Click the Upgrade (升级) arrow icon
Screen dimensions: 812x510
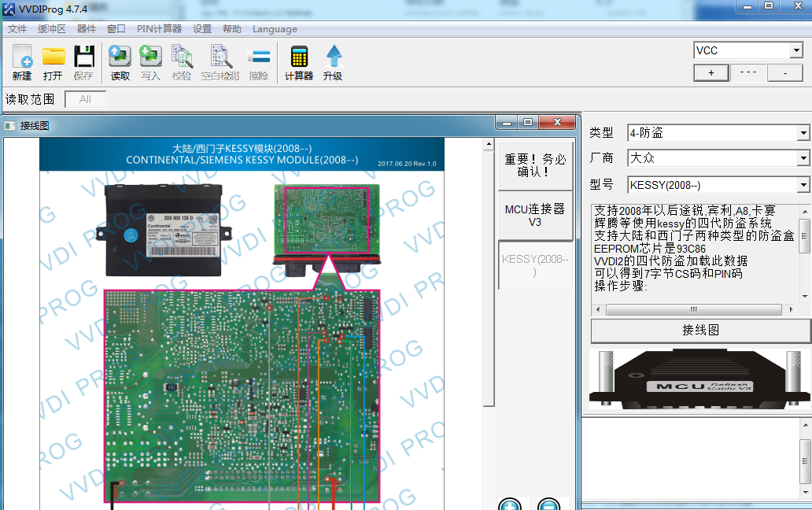point(334,58)
